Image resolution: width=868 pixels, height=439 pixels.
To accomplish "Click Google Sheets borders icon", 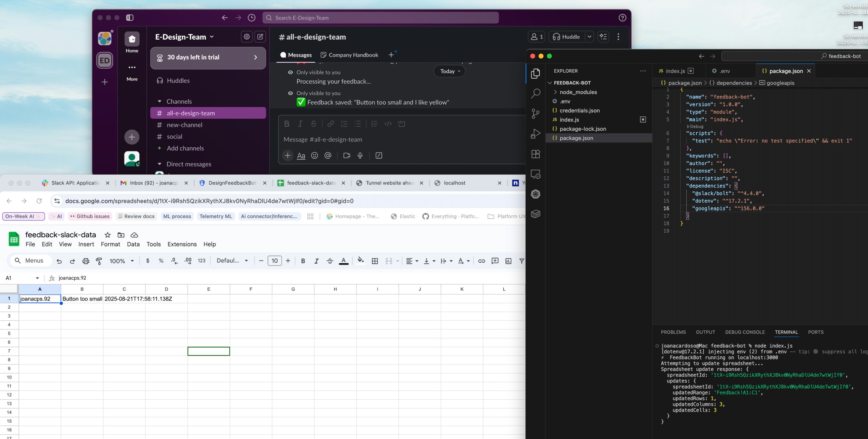I will 375,261.
